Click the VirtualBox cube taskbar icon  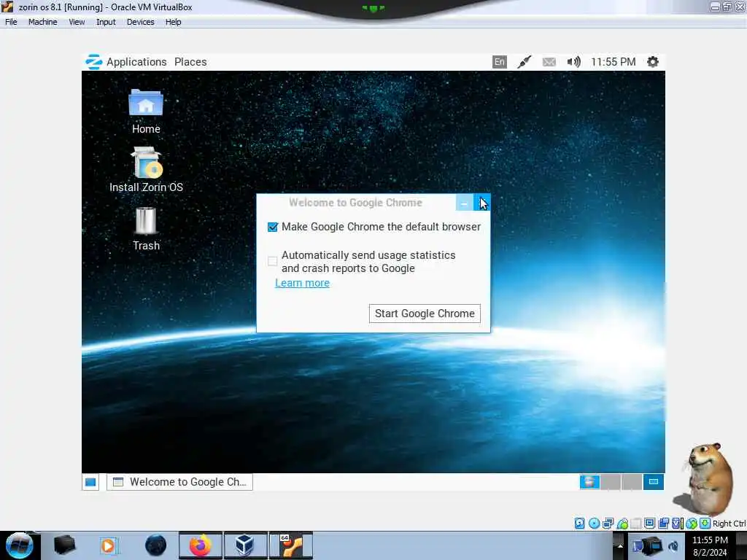245,545
